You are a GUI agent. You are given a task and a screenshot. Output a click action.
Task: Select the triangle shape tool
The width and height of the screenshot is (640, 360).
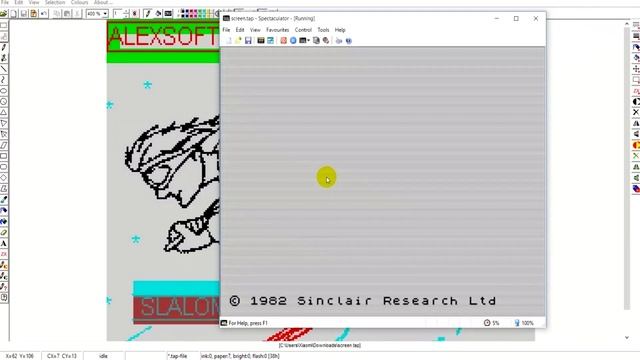tap(4, 112)
